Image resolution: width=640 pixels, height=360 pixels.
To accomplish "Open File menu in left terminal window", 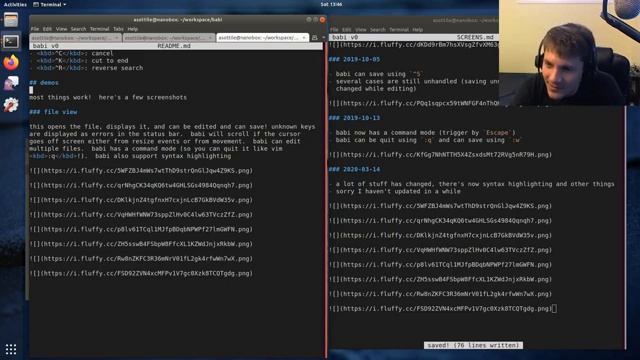I will point(35,29).
